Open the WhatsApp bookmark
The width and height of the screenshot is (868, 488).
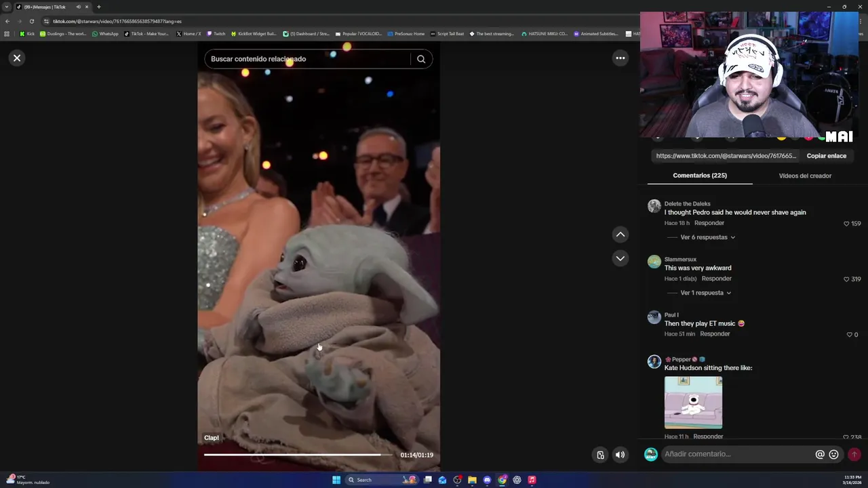point(104,34)
